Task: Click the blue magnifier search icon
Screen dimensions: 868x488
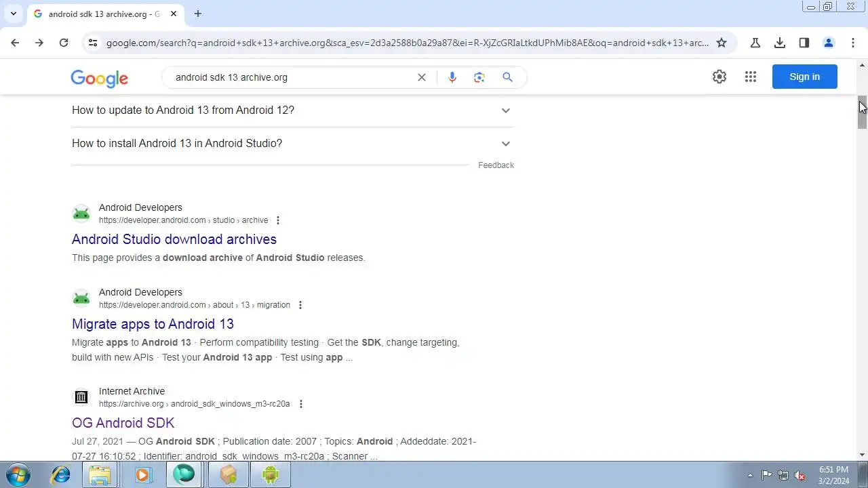Action: click(507, 77)
